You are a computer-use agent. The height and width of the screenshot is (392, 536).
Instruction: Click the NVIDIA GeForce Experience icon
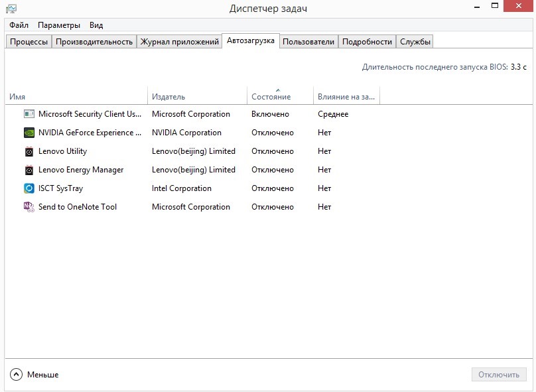(x=29, y=133)
